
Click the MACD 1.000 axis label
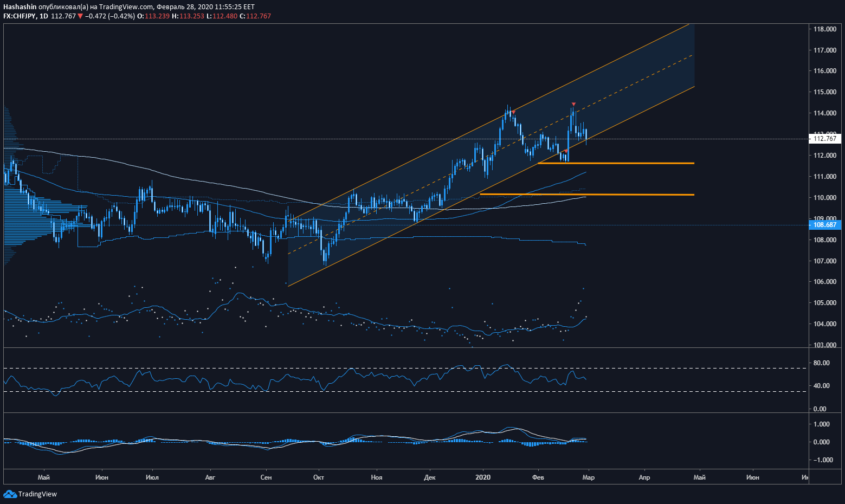pyautogui.click(x=822, y=424)
